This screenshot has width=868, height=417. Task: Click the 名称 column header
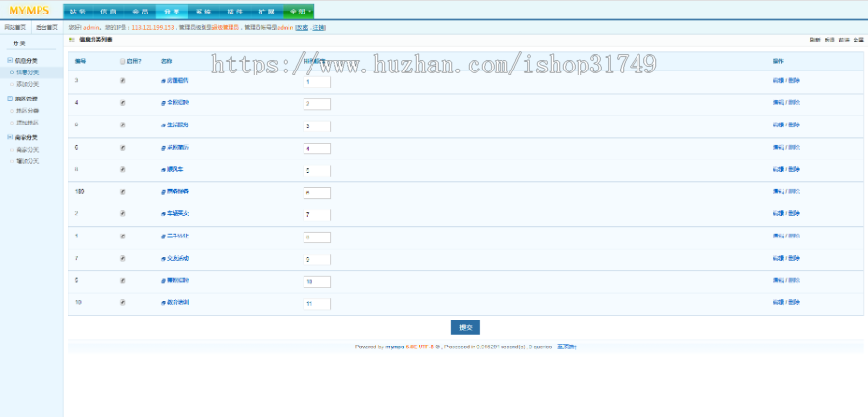166,62
